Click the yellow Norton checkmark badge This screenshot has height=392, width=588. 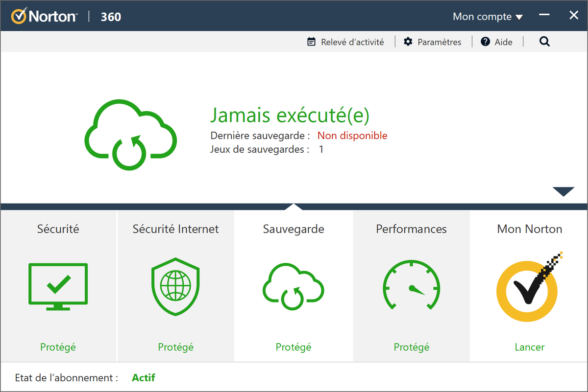528,287
